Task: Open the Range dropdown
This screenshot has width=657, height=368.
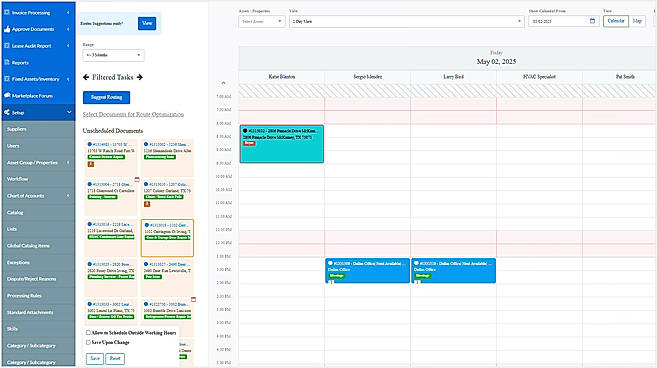Action: (x=114, y=55)
